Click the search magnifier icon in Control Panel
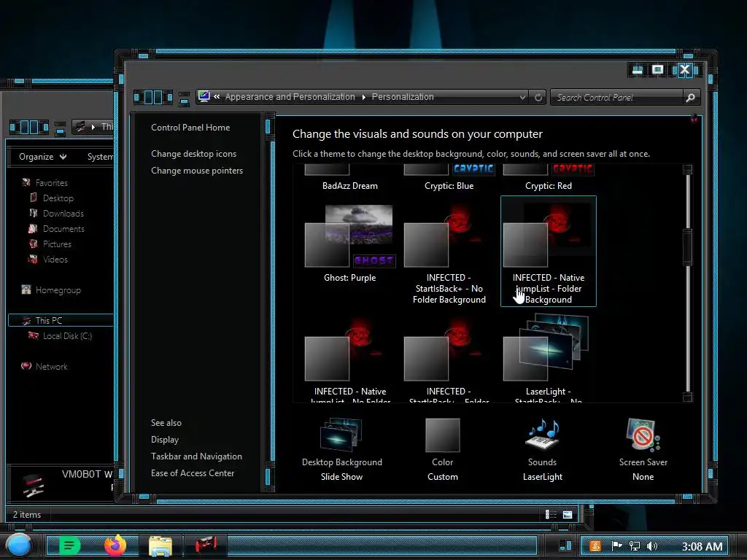747x560 pixels. [x=690, y=98]
